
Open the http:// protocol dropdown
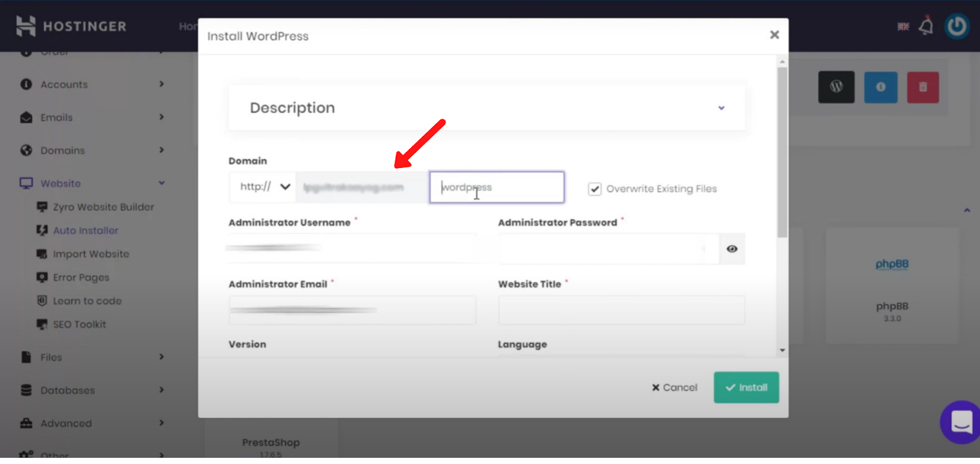point(263,187)
